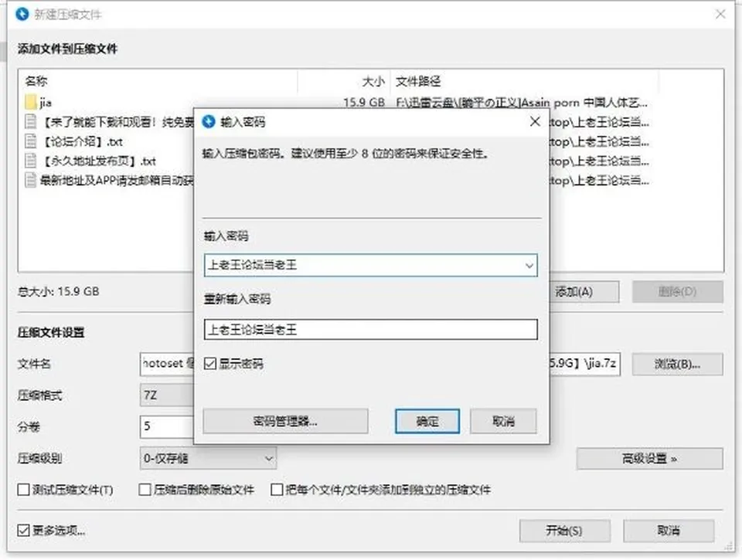Click the 浏览(B)... button
This screenshot has height=560, width=742.
(x=677, y=364)
